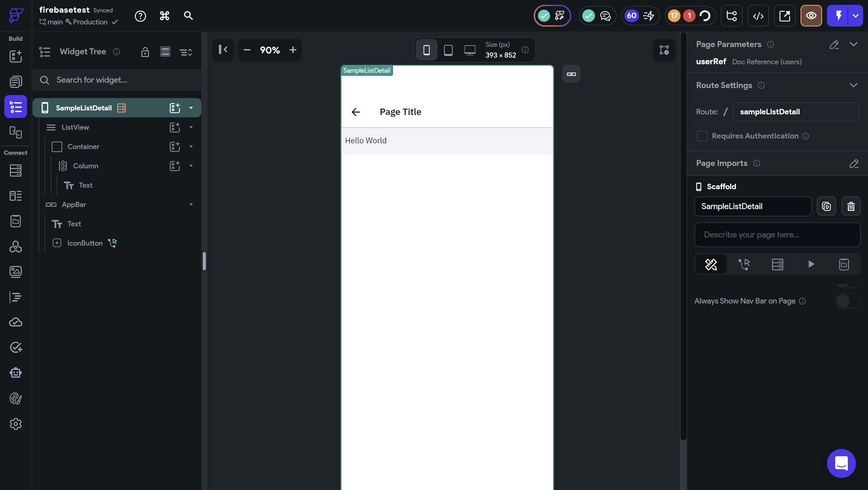Delete page with trash icon
This screenshot has height=490, width=868.
click(851, 206)
